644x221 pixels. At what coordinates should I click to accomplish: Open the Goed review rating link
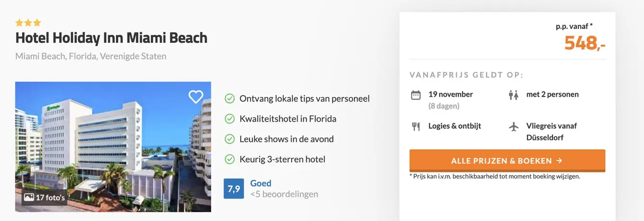261,183
